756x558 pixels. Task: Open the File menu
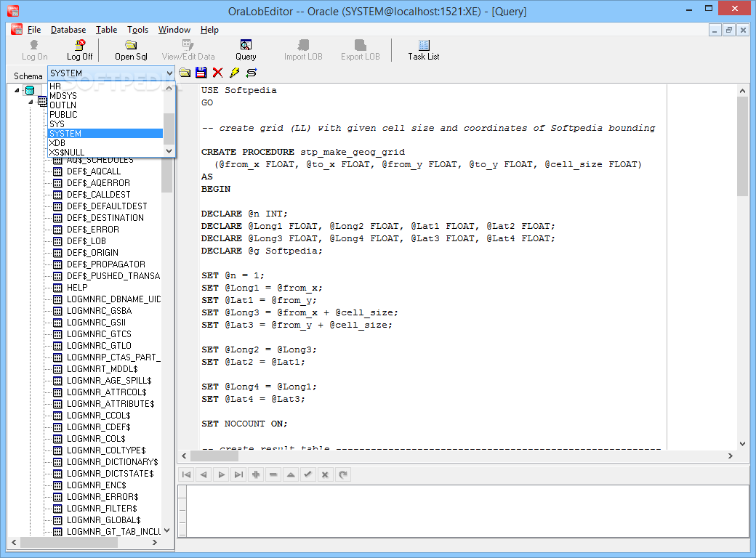[33, 30]
